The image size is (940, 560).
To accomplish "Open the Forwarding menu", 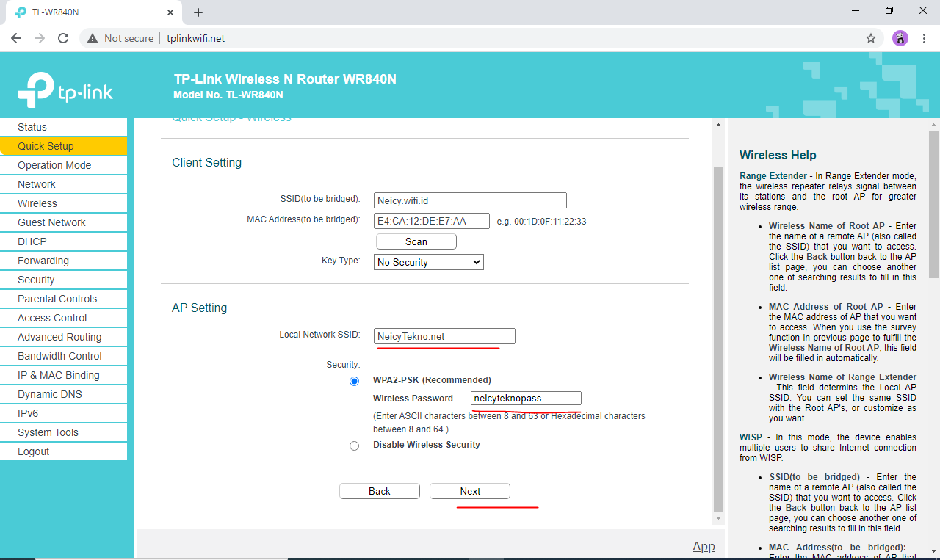I will point(63,261).
